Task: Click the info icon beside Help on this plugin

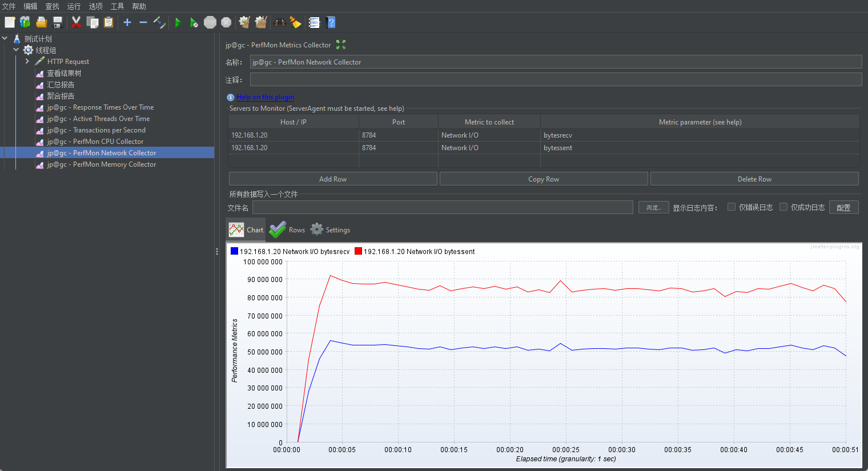Action: pos(231,97)
